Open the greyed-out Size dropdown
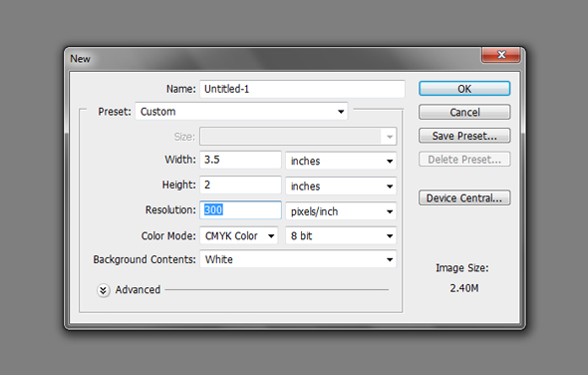588x375 pixels. tap(298, 137)
